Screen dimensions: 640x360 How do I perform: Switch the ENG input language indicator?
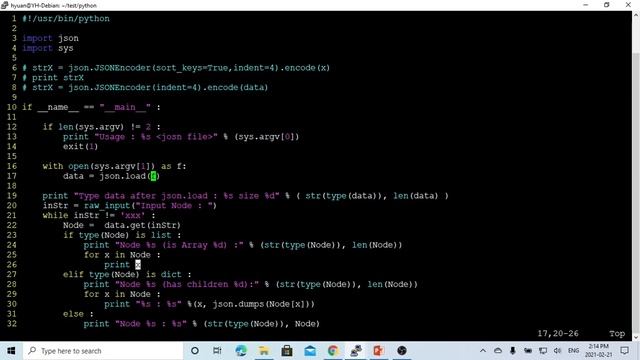tap(573, 351)
